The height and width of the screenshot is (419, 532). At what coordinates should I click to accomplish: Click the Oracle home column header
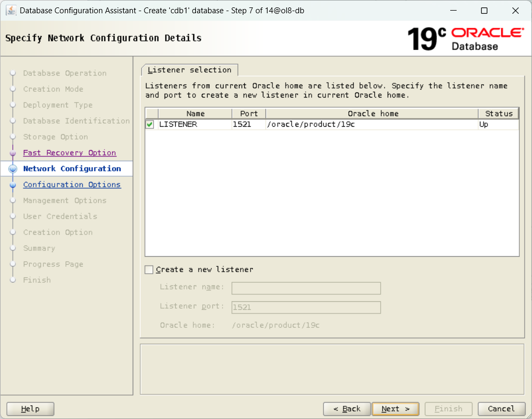[372, 114]
